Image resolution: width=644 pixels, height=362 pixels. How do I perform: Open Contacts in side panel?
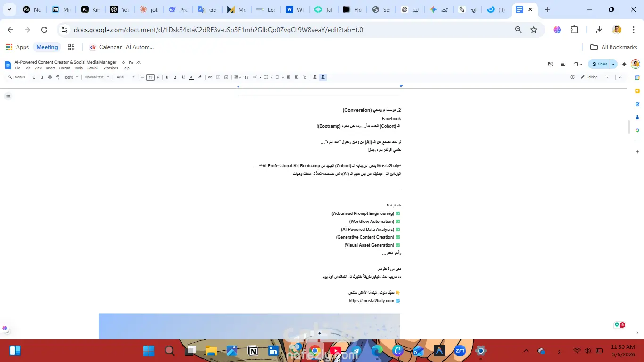pyautogui.click(x=637, y=117)
